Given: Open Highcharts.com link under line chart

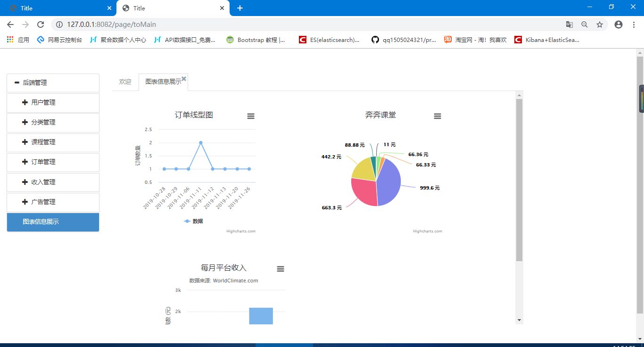Looking at the screenshot, I should (x=241, y=231).
